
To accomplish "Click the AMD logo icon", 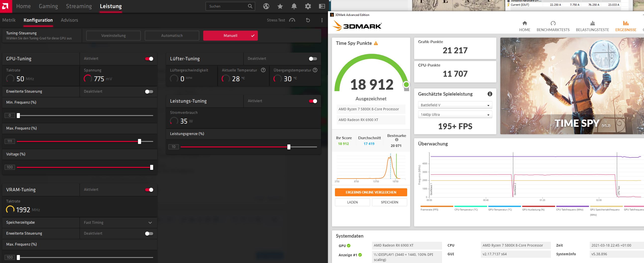I will coord(5,6).
